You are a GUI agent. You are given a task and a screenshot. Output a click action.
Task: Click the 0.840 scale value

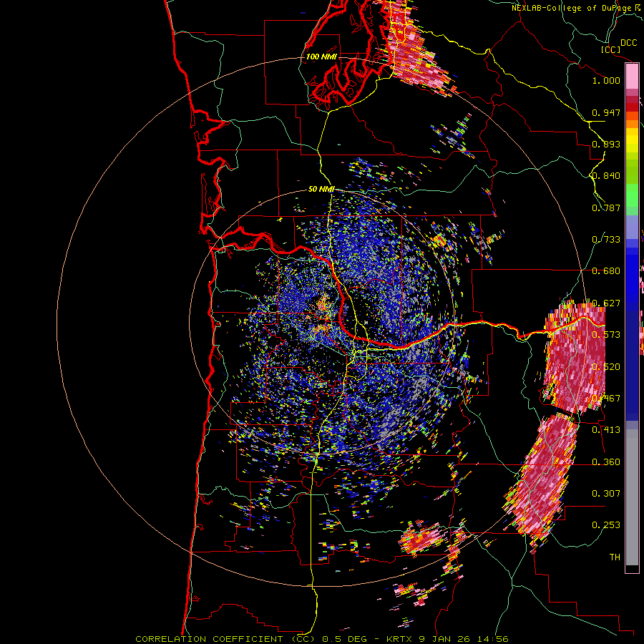[606, 176]
